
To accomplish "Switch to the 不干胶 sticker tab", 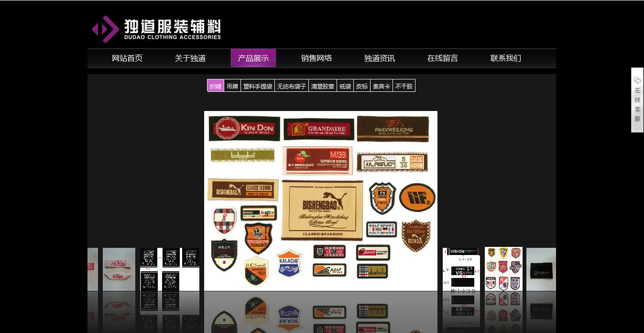I will tap(404, 86).
